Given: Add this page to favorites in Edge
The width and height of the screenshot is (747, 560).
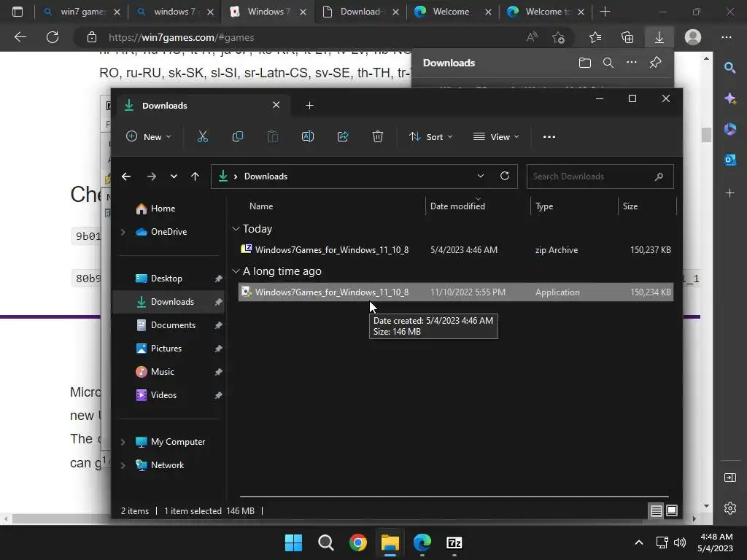Looking at the screenshot, I should (x=558, y=37).
